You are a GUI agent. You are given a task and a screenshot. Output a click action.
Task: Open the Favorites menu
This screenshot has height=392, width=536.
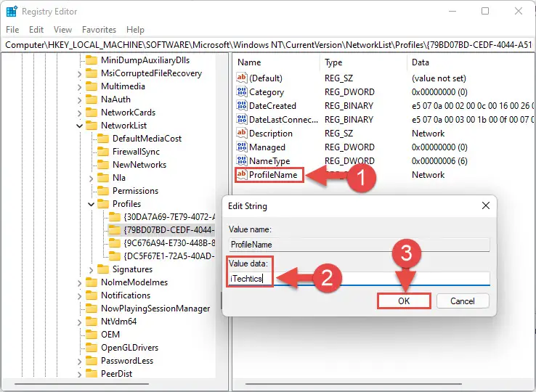click(x=99, y=30)
